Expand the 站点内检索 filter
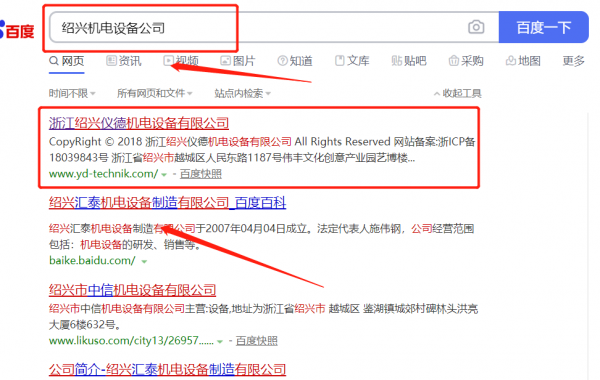 (x=242, y=93)
